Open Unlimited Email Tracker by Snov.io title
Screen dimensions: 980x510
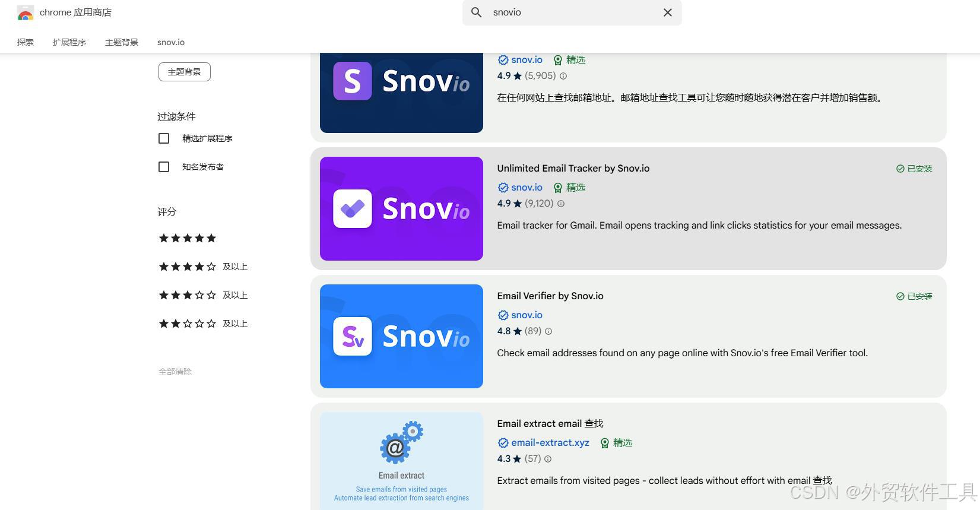(573, 168)
